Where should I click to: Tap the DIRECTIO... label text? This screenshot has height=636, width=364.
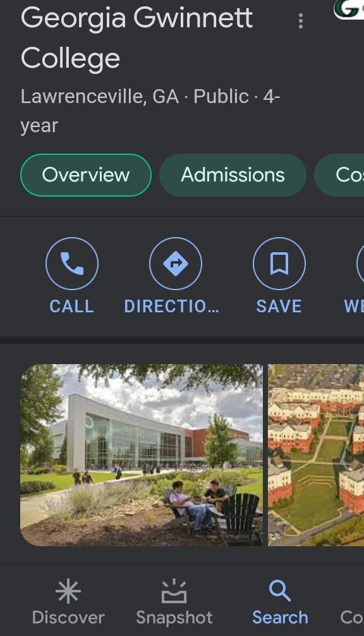(x=172, y=306)
